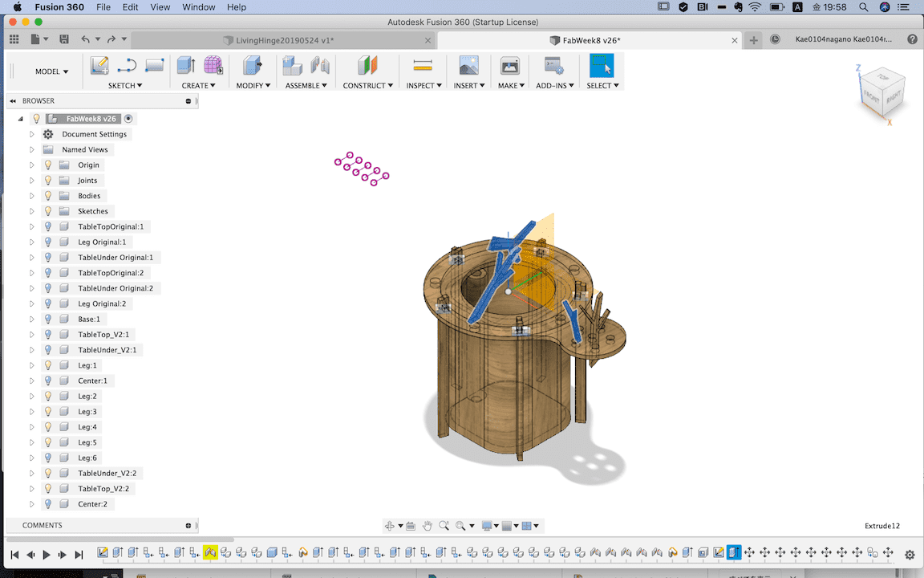Click the Undo arrow

pyautogui.click(x=86, y=39)
